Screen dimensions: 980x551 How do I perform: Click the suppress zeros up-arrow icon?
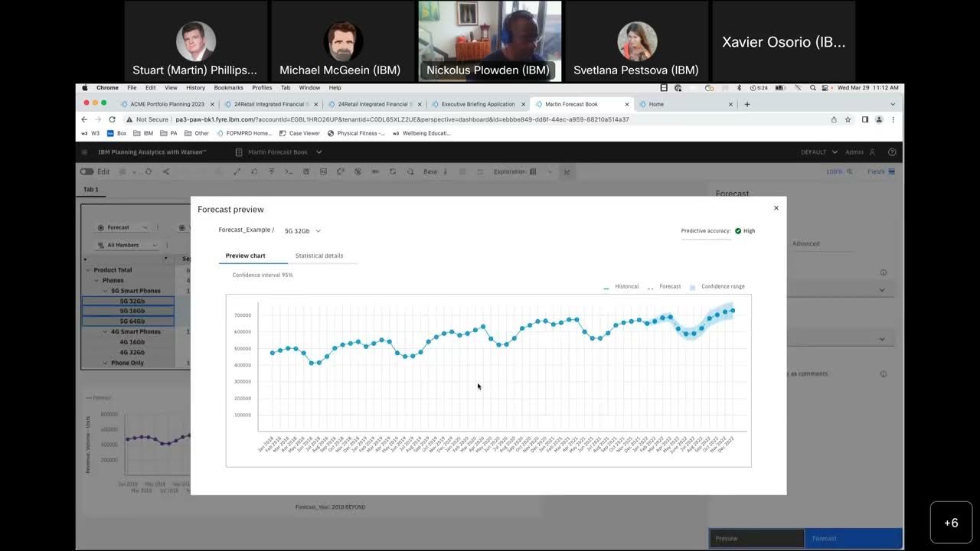click(x=271, y=171)
